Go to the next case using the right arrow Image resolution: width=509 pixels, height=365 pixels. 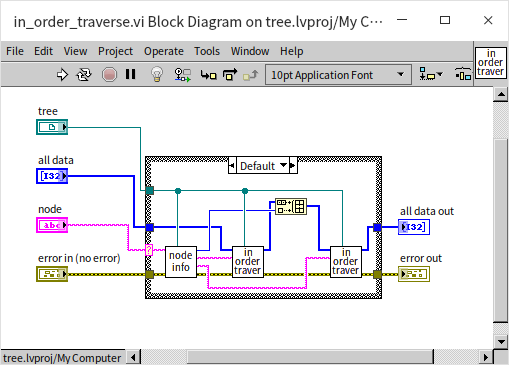point(293,165)
